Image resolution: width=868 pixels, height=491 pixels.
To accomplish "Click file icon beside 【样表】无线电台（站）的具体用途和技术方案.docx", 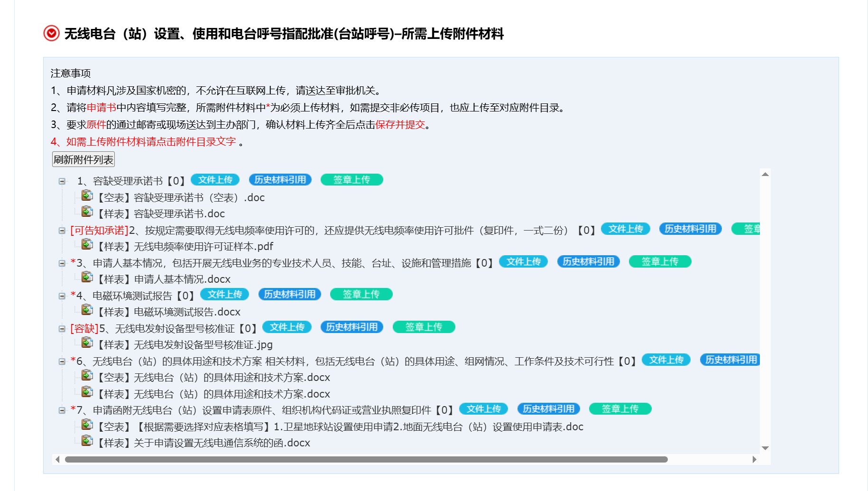I will [x=87, y=392].
